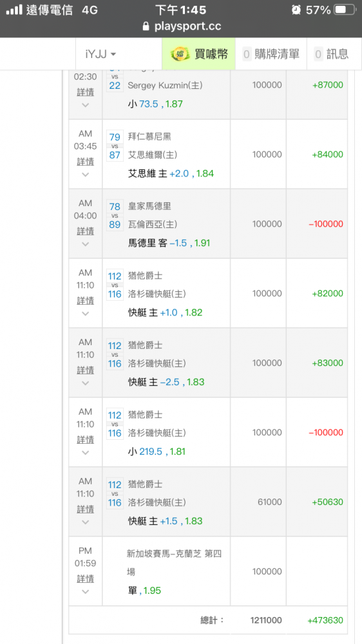Tap the battery icon in status bar

(345, 10)
